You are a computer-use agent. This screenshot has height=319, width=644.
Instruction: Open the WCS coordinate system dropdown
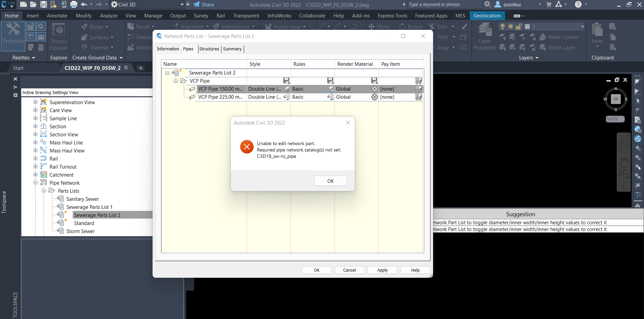tap(615, 119)
